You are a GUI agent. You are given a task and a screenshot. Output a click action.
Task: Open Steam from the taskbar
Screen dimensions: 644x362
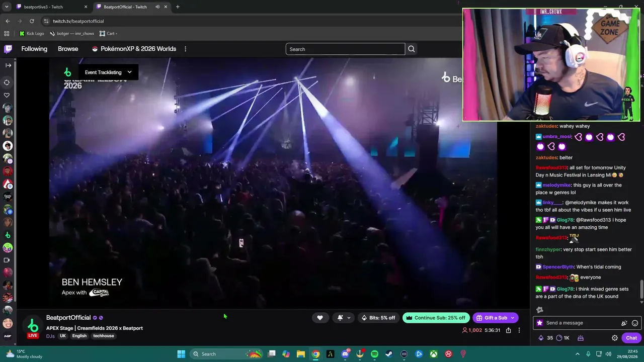click(389, 354)
